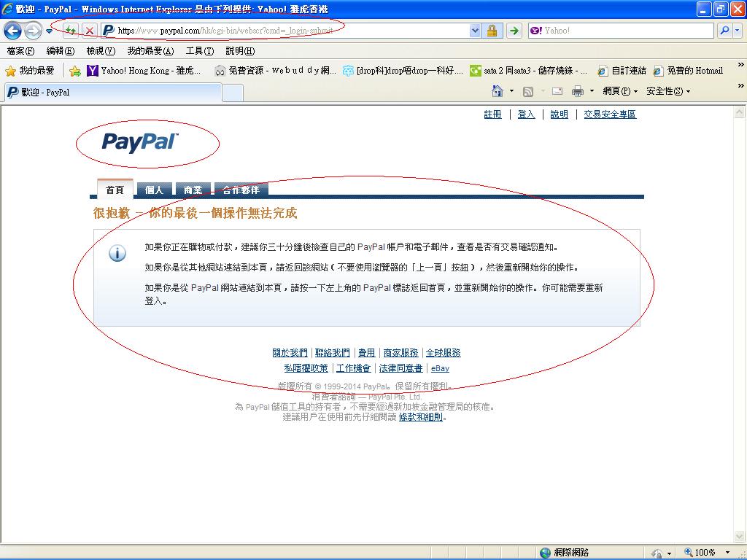Open the 檢視(V) menu
Image resolution: width=747 pixels, height=560 pixels.
click(x=101, y=51)
